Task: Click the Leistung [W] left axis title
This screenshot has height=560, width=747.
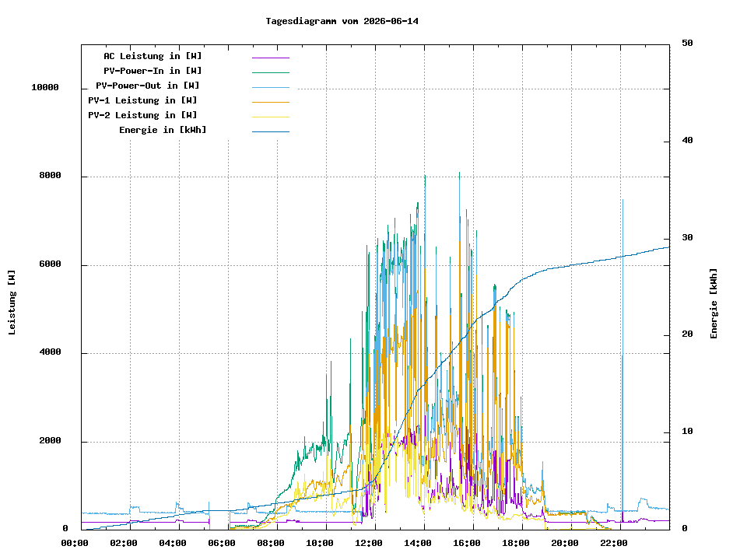Action: click(x=12, y=303)
